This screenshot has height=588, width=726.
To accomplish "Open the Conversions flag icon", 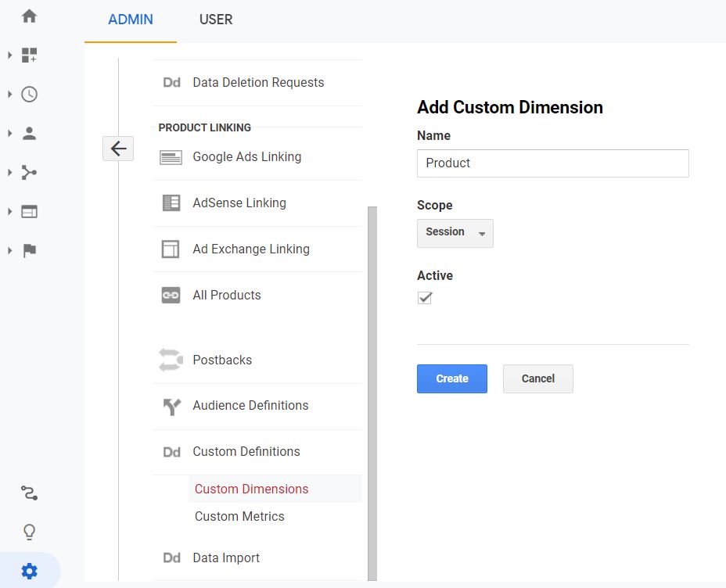I will coord(29,250).
